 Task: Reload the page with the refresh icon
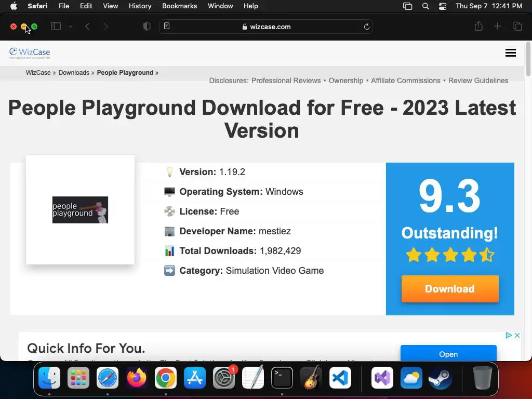[366, 26]
